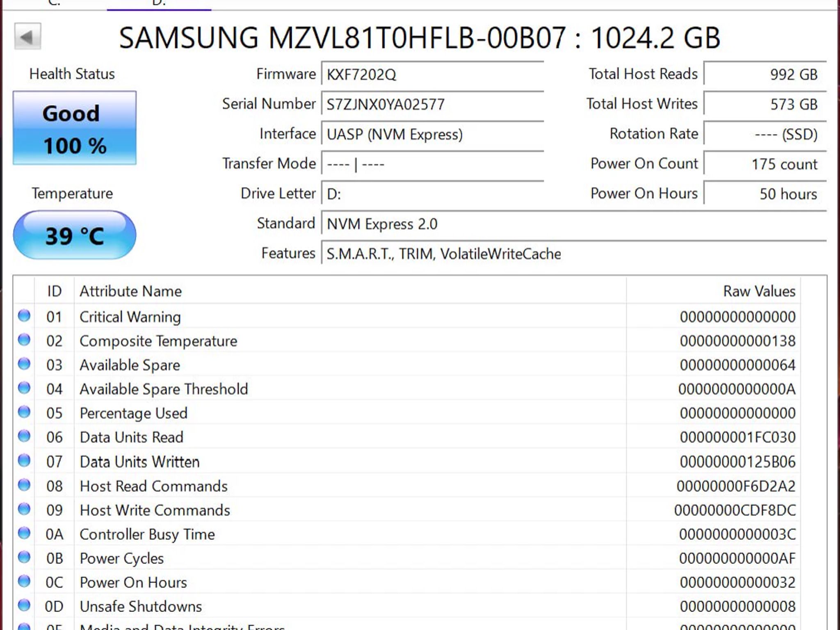The image size is (840, 630).
Task: Click the status dot for Power Cycles
Action: point(24,557)
